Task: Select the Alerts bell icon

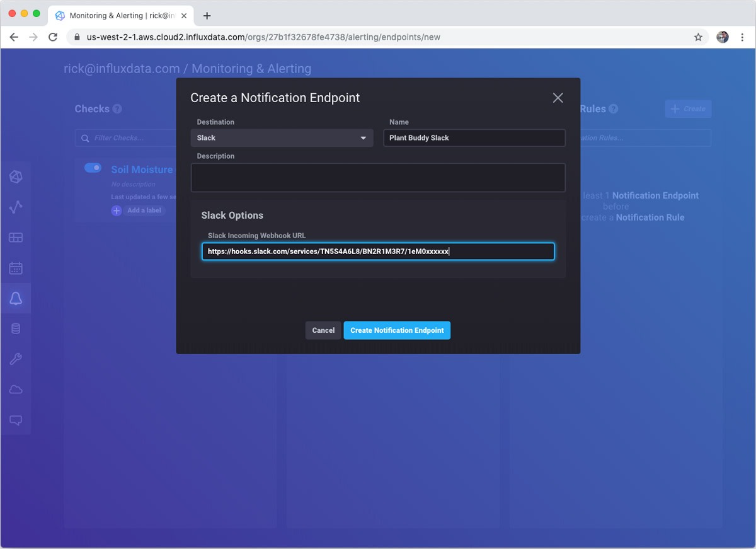Action: point(16,298)
